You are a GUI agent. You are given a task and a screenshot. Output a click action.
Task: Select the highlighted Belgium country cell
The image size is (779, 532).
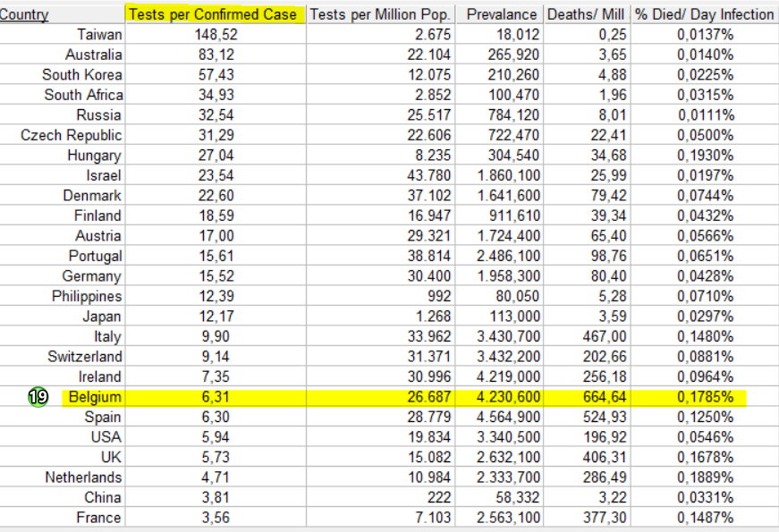click(95, 397)
